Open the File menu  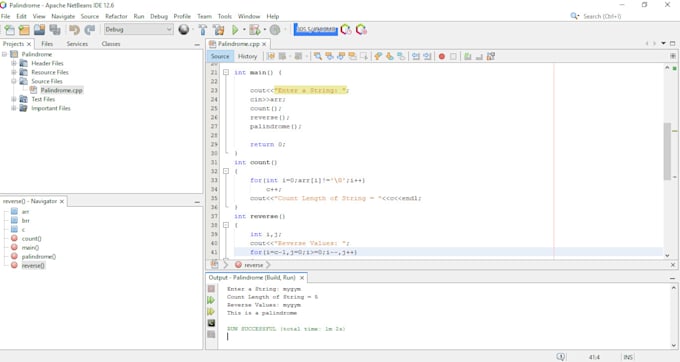(6, 16)
